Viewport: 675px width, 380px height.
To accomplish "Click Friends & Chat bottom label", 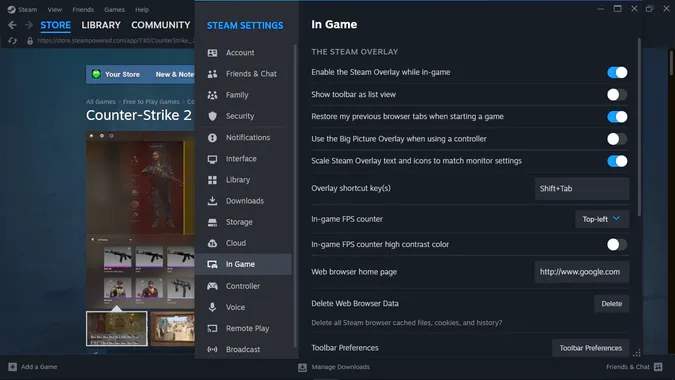I will [628, 367].
